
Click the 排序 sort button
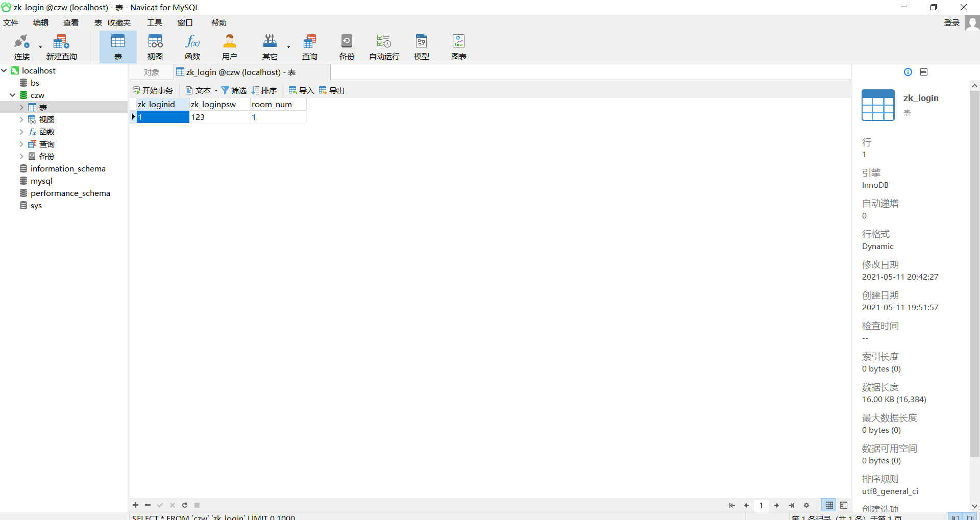pyautogui.click(x=264, y=90)
